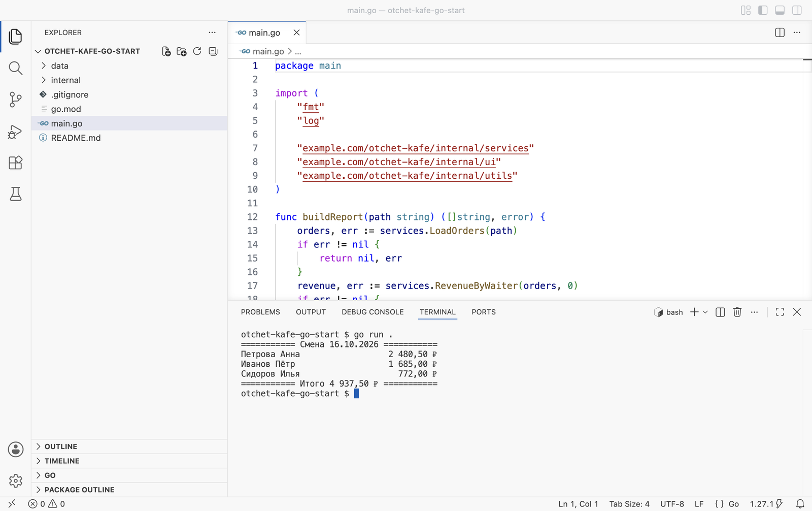Open the Source Control view
Image resolution: width=812 pixels, height=511 pixels.
(15, 100)
